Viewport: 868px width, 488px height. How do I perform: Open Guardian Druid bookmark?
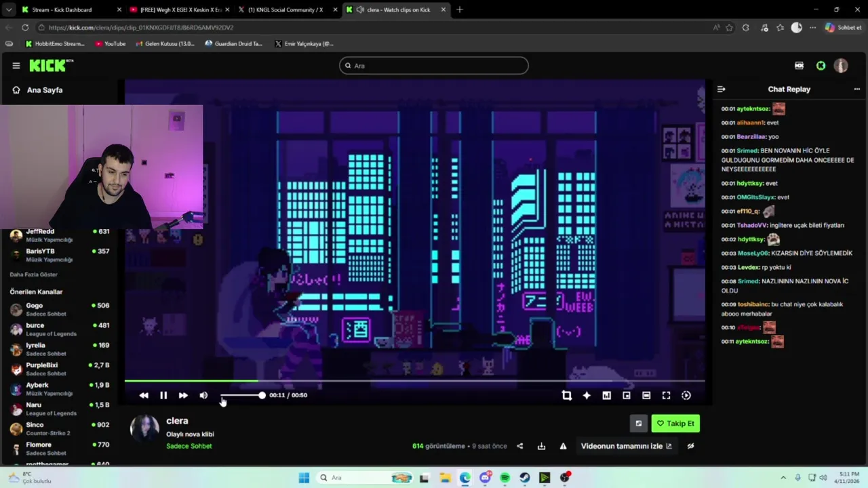[x=234, y=43]
